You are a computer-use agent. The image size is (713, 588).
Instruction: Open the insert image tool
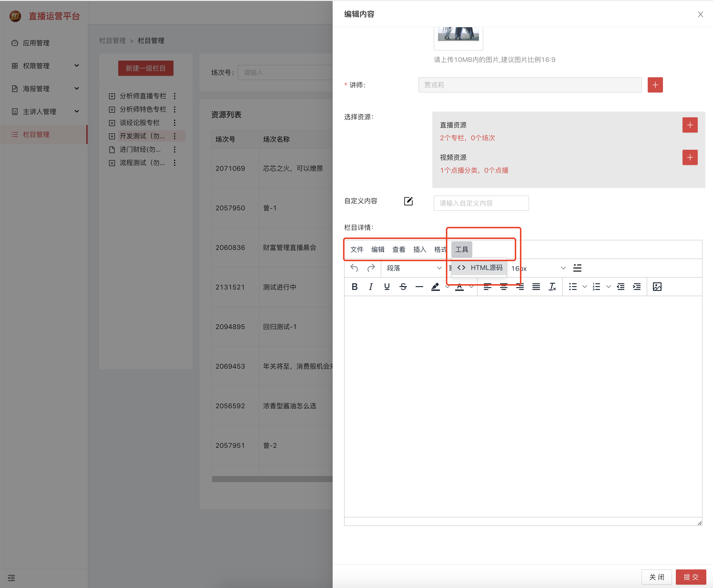click(657, 287)
